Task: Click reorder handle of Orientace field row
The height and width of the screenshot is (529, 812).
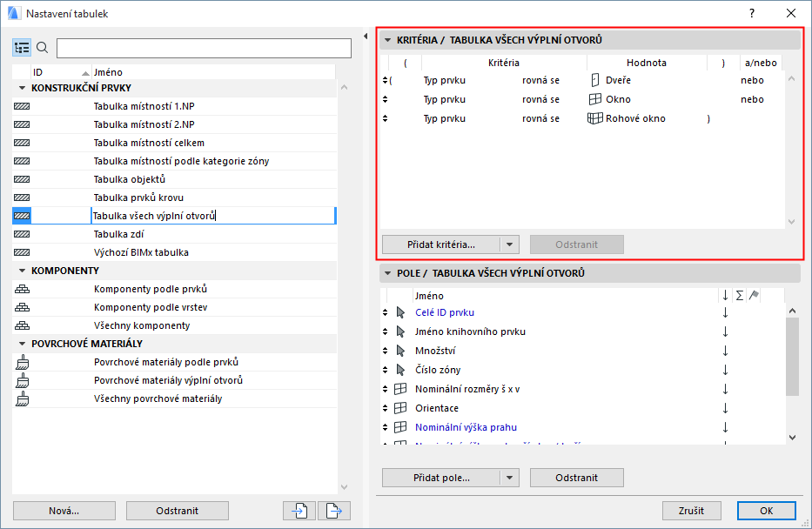Action: point(385,408)
